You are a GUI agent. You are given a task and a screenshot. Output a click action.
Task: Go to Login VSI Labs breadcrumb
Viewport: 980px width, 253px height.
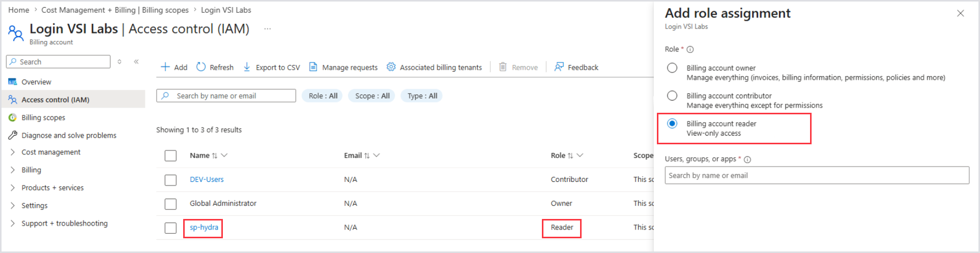click(226, 10)
